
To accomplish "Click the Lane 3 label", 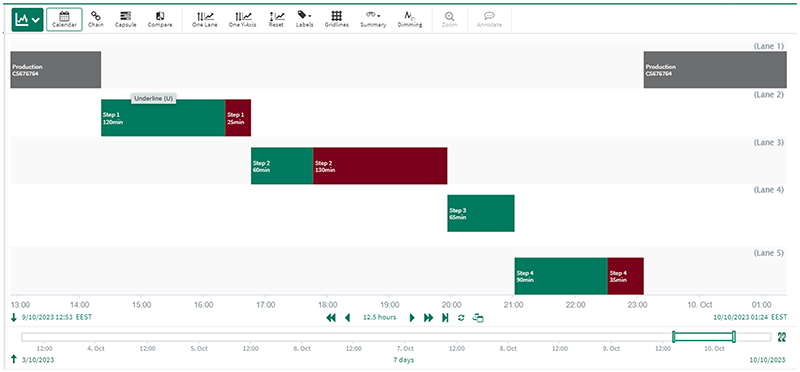I will pyautogui.click(x=768, y=142).
